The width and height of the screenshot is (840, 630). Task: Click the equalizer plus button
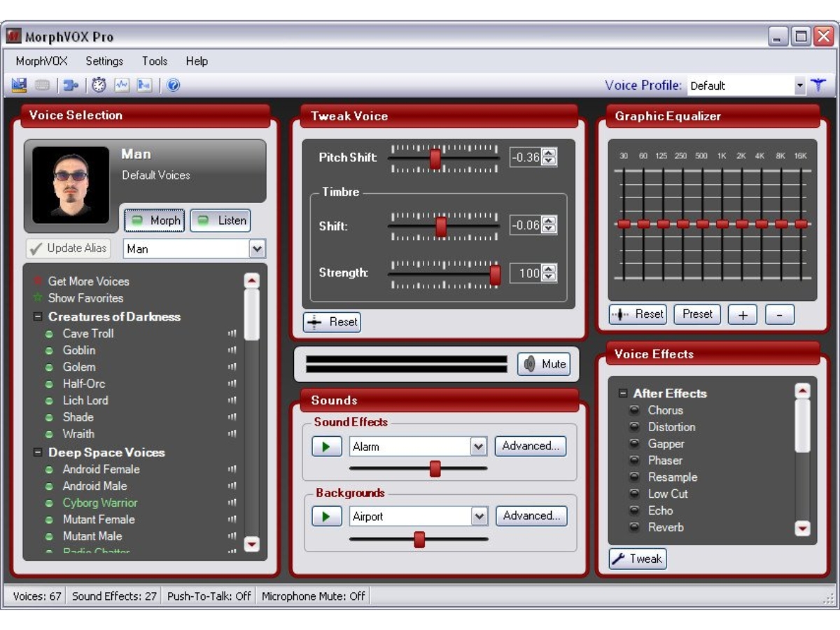(x=743, y=315)
